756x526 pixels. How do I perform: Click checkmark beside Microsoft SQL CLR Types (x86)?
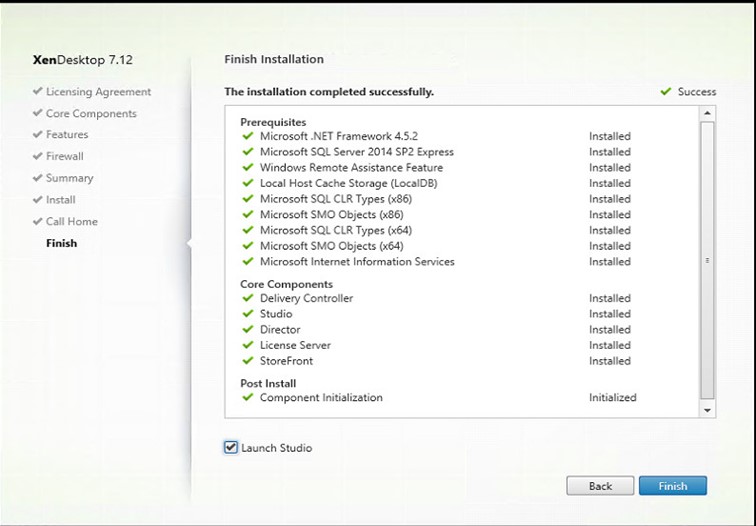pyautogui.click(x=248, y=199)
